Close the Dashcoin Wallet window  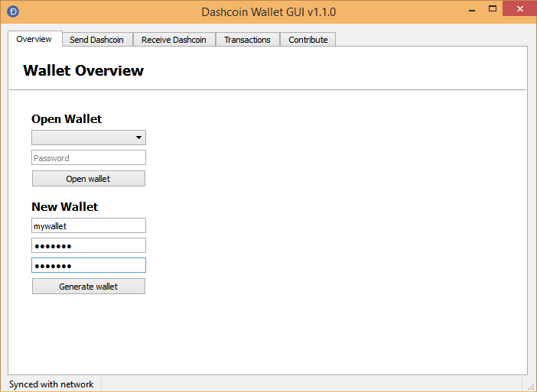(x=519, y=8)
